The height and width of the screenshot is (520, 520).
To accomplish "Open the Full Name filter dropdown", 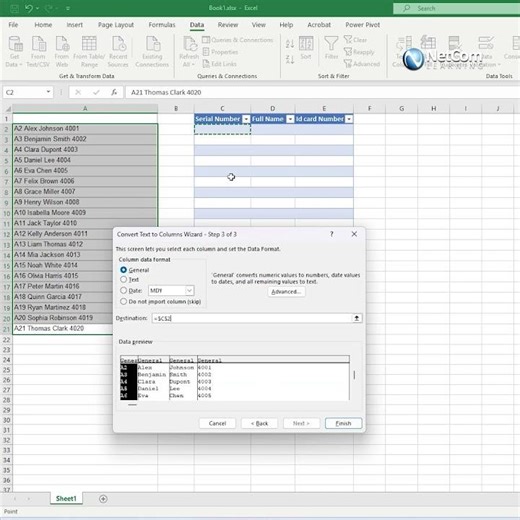I will pos(290,119).
